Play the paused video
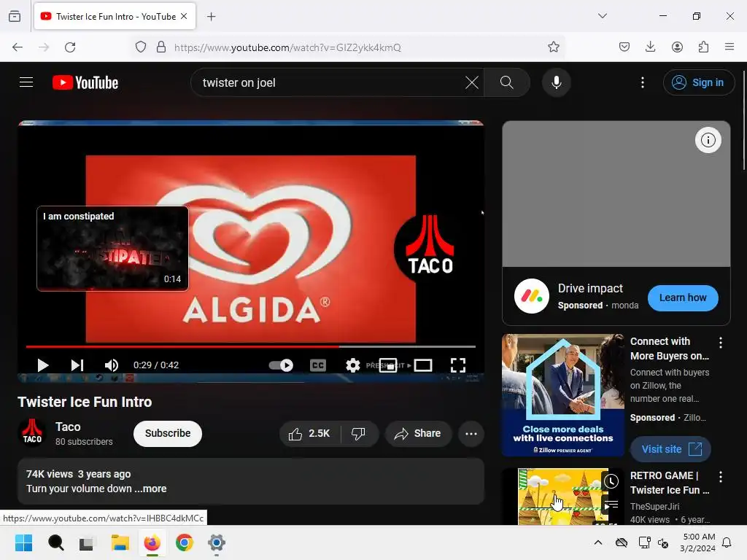Viewport: 747px width, 560px height. 43,365
